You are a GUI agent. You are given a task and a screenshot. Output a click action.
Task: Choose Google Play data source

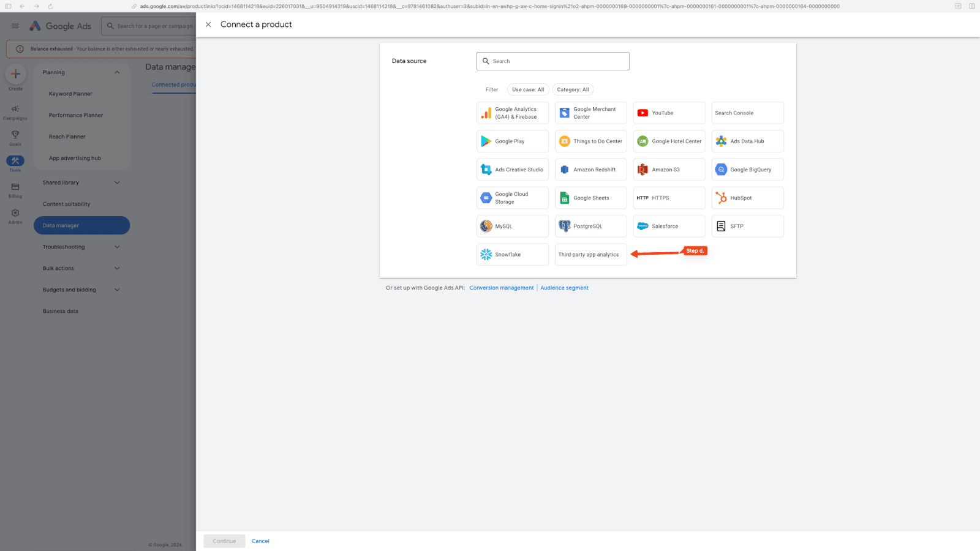tap(513, 141)
